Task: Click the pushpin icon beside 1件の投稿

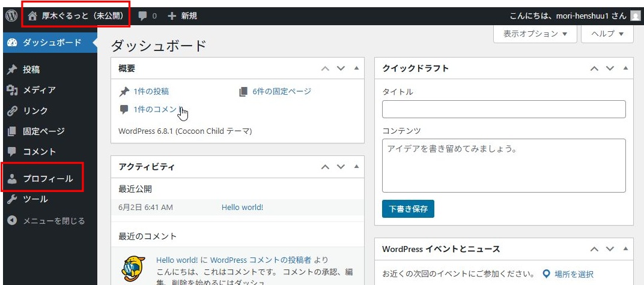Action: click(124, 92)
